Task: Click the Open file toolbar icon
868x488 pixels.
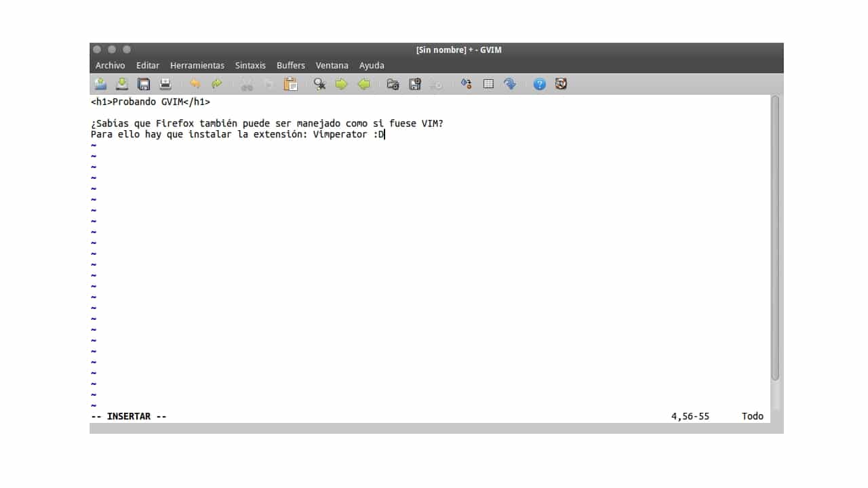Action: pos(100,84)
